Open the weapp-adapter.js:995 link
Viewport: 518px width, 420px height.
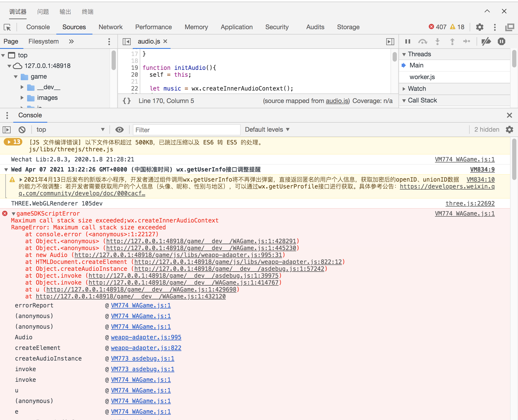[x=146, y=337]
